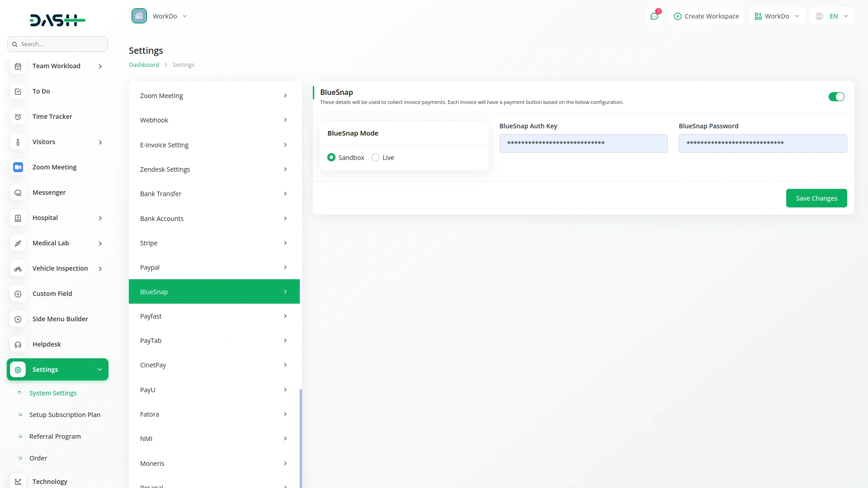Collapse the Settings sidebar section
Image resolution: width=868 pixels, height=488 pixels.
click(x=99, y=370)
